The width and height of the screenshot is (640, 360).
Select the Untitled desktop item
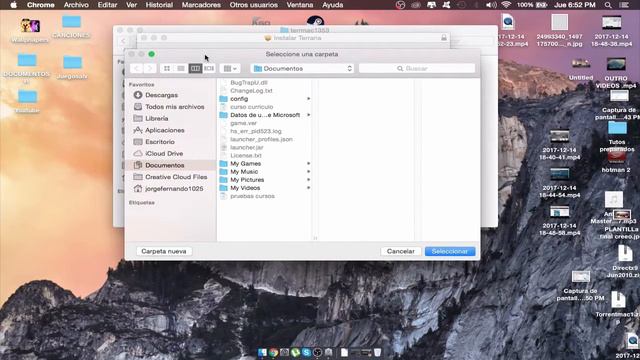[581, 69]
